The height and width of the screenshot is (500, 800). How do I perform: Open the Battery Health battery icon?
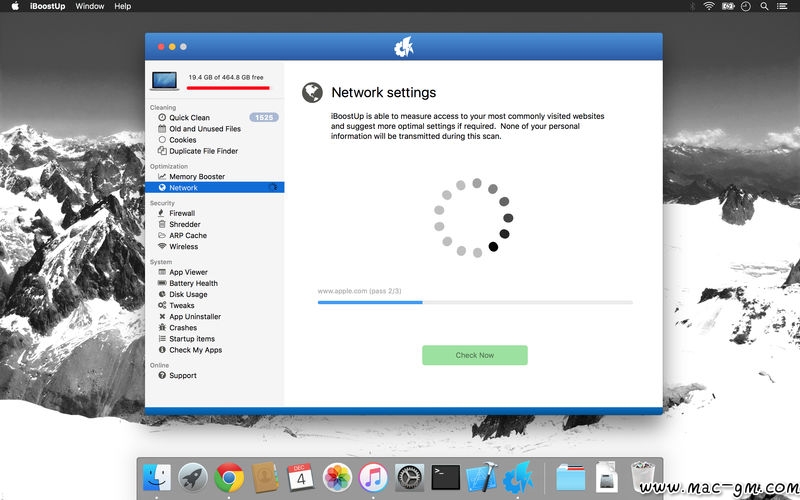pos(162,283)
